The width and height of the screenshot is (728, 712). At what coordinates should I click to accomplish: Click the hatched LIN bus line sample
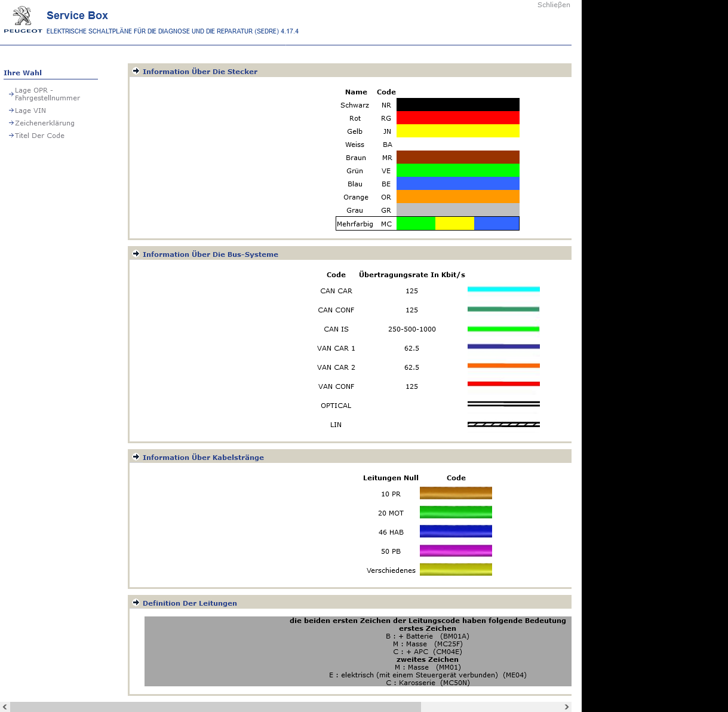click(x=503, y=425)
